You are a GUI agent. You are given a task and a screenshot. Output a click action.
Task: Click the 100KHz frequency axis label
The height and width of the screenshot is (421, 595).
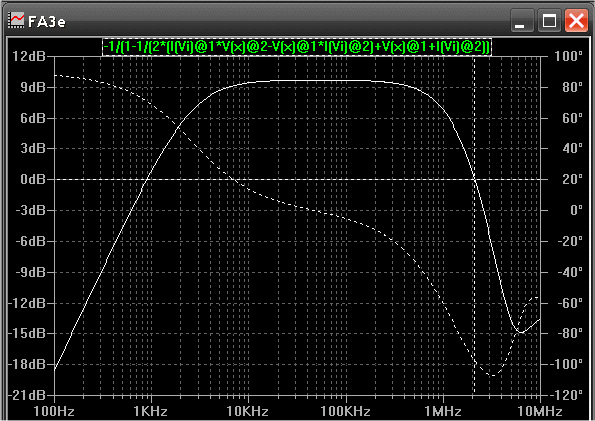345,411
